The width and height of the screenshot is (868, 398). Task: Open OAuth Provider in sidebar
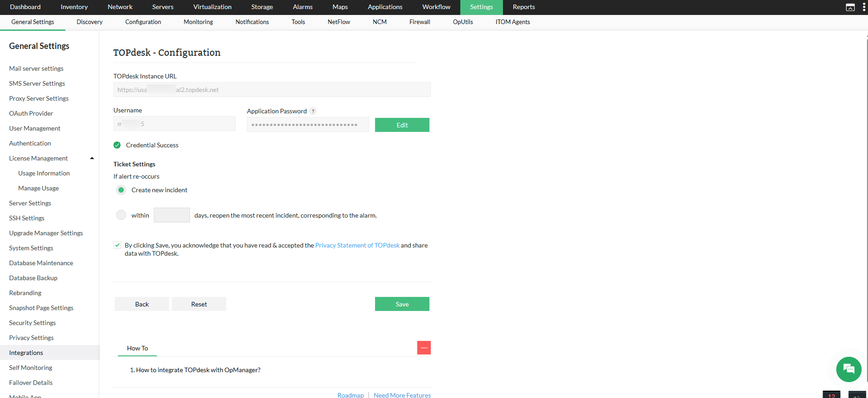pos(31,113)
